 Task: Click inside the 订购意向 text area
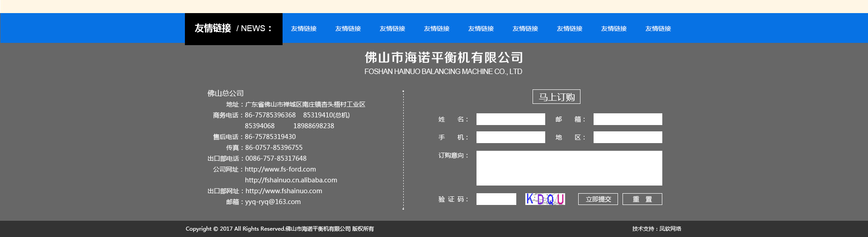click(x=569, y=168)
